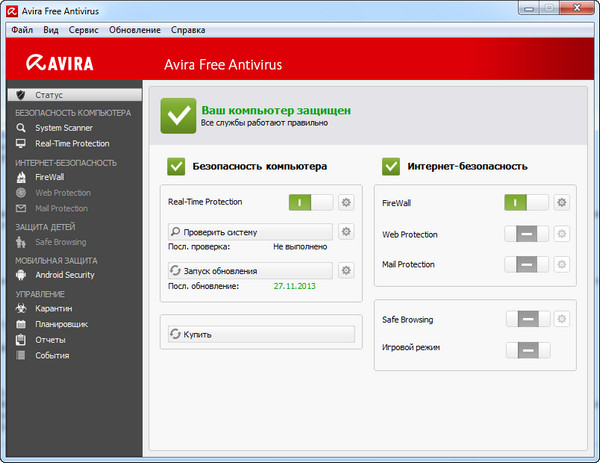Viewport: 600px width, 463px height.
Task: Open the Отчеты (Reports) section
Action: coord(51,339)
